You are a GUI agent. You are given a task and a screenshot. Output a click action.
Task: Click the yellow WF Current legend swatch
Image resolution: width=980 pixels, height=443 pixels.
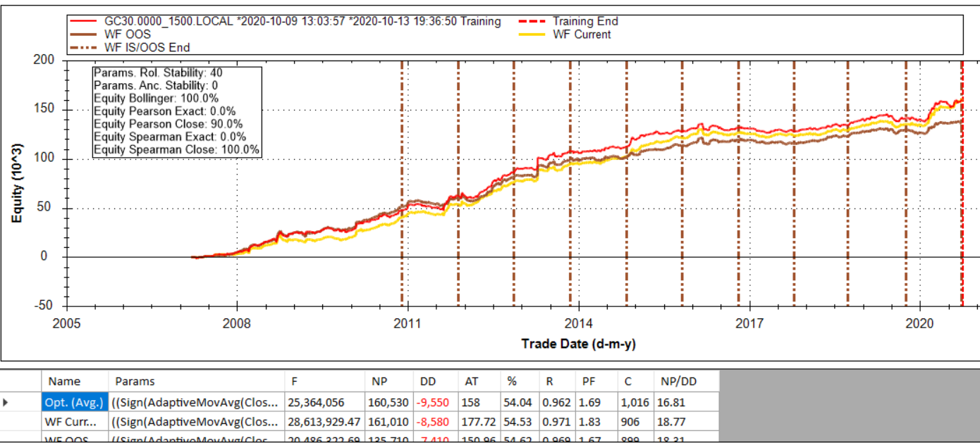point(532,35)
